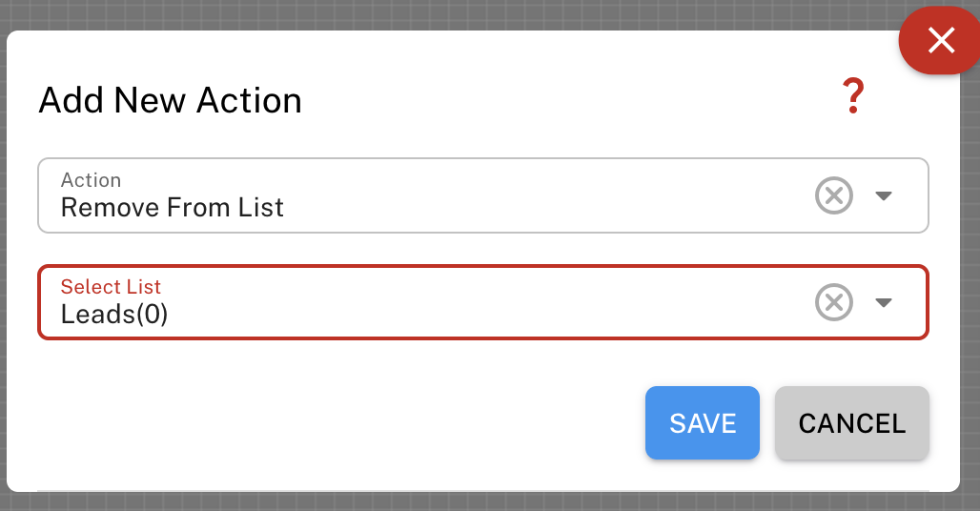This screenshot has height=511, width=980.
Task: Close the Add New Action dialog
Action: coord(940,40)
